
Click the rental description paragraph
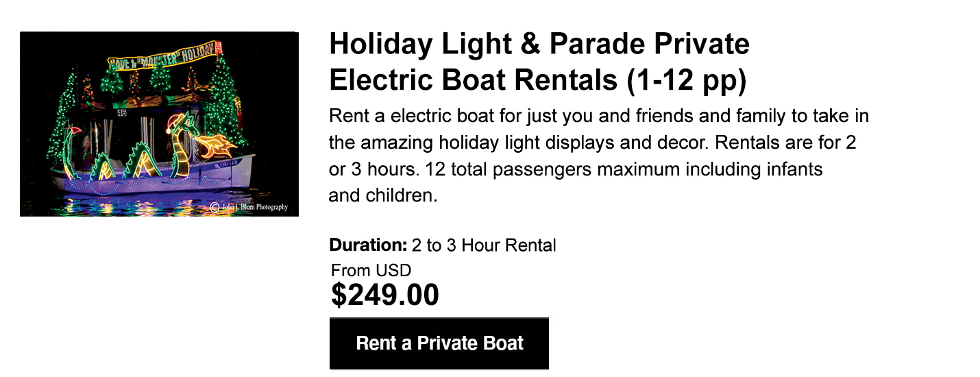coord(599,156)
